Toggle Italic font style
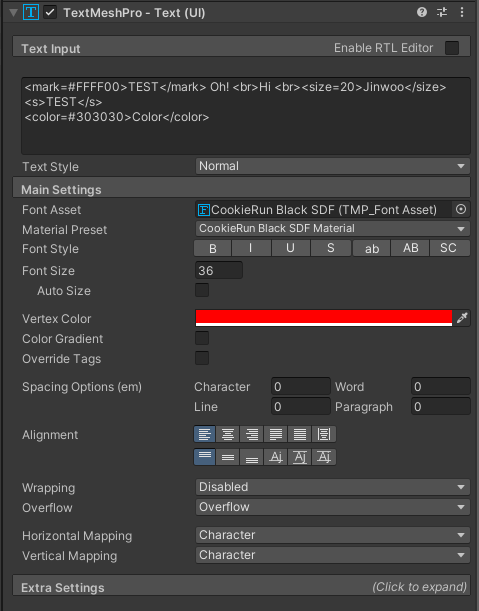Viewport: 479px width, 611px height. [251, 248]
